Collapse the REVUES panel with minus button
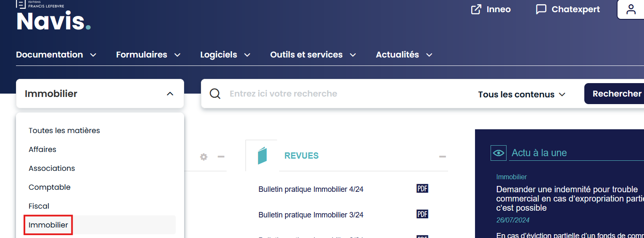Image resolution: width=644 pixels, height=238 pixels. 442,157
